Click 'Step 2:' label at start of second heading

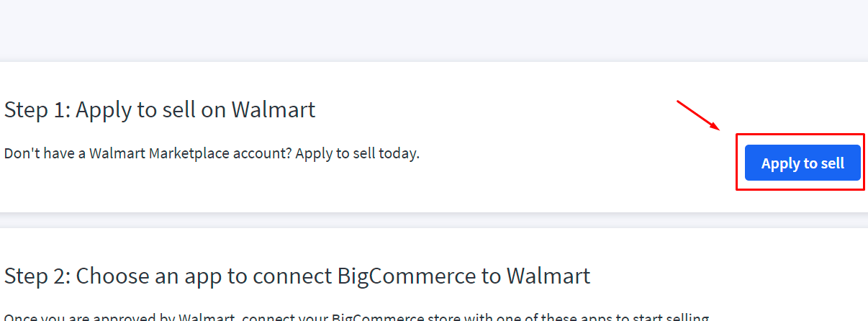[37, 276]
